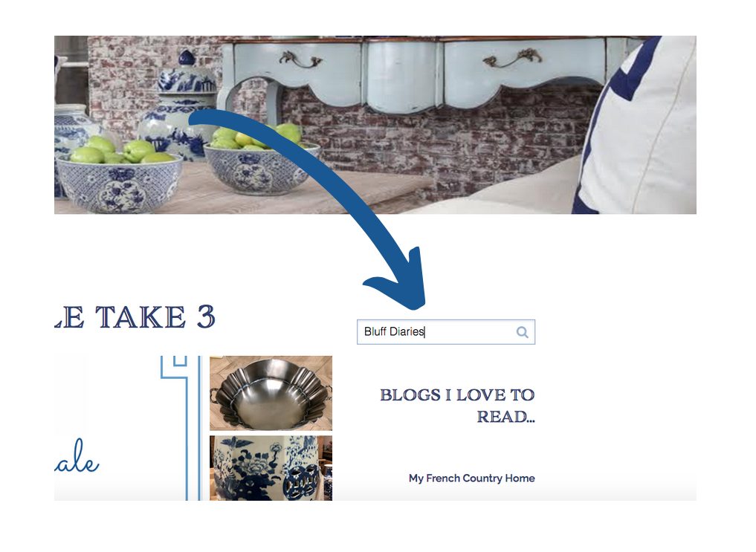Click the magnifying glass search icon
Viewport: 756px width, 552px height.
[522, 332]
